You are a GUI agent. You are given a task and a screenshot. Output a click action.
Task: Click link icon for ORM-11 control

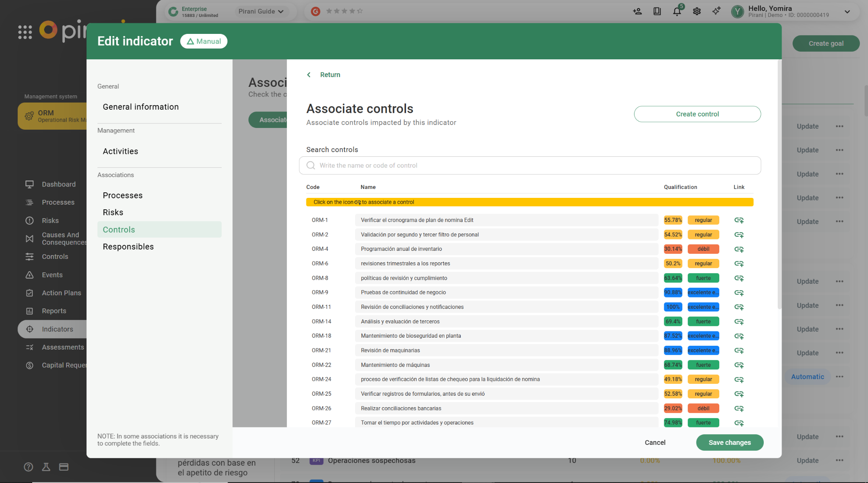[739, 307]
